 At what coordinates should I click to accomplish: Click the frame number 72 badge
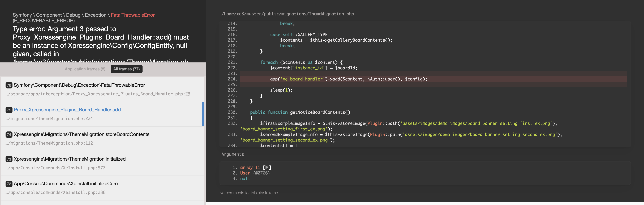point(9,184)
